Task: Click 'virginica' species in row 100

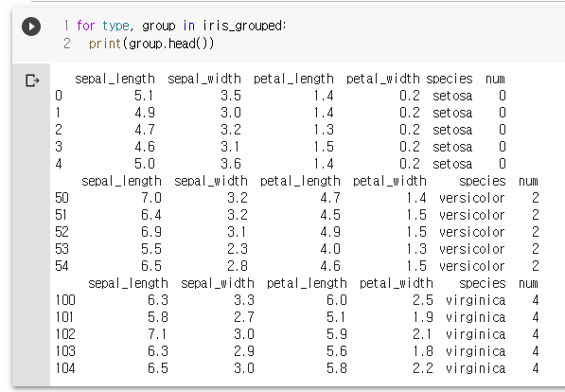Action: (x=475, y=299)
